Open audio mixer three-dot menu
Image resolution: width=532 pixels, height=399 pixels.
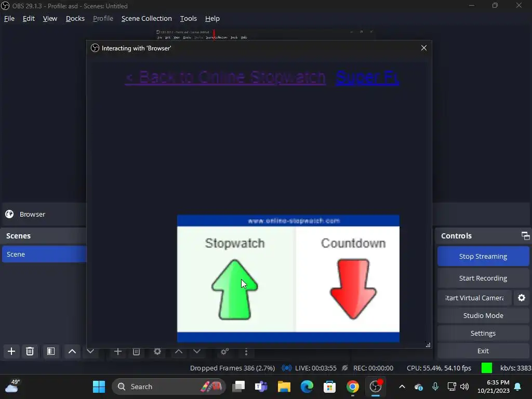pyautogui.click(x=246, y=352)
